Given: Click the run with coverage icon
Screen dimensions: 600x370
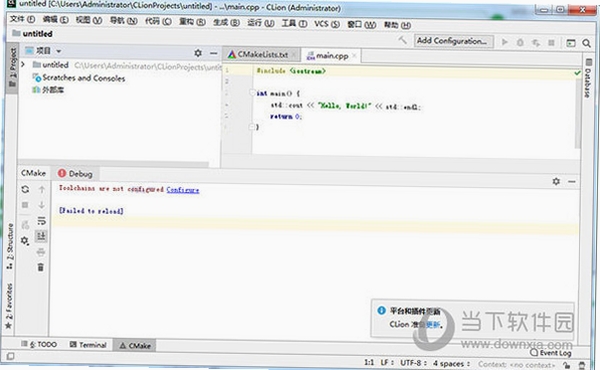Looking at the screenshot, I should pos(536,42).
